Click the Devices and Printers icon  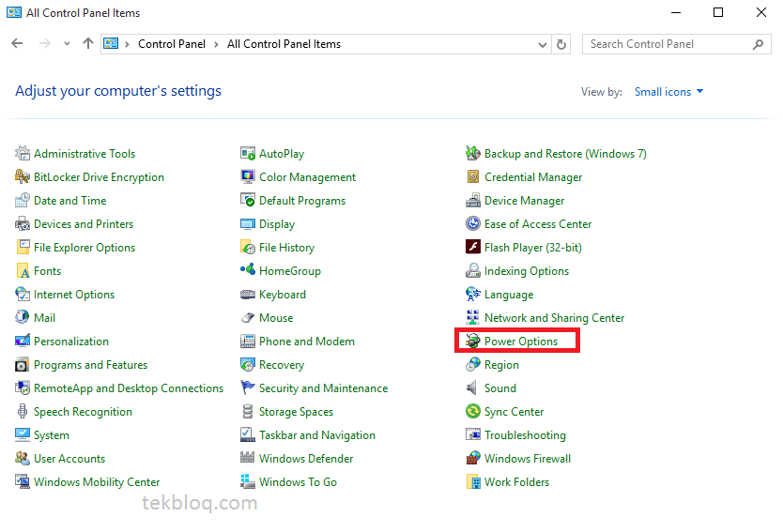point(23,223)
